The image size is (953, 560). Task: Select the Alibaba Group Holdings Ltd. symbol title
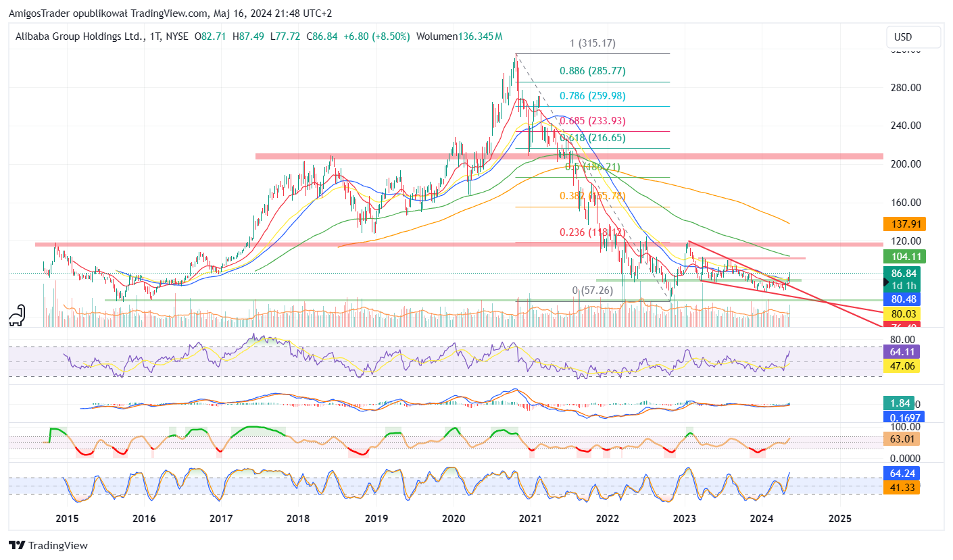click(80, 36)
